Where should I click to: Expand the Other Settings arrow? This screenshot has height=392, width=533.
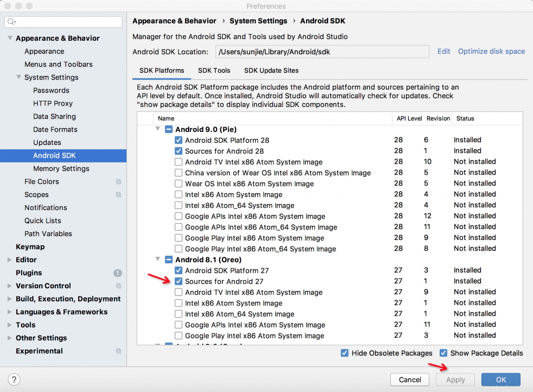[x=10, y=338]
